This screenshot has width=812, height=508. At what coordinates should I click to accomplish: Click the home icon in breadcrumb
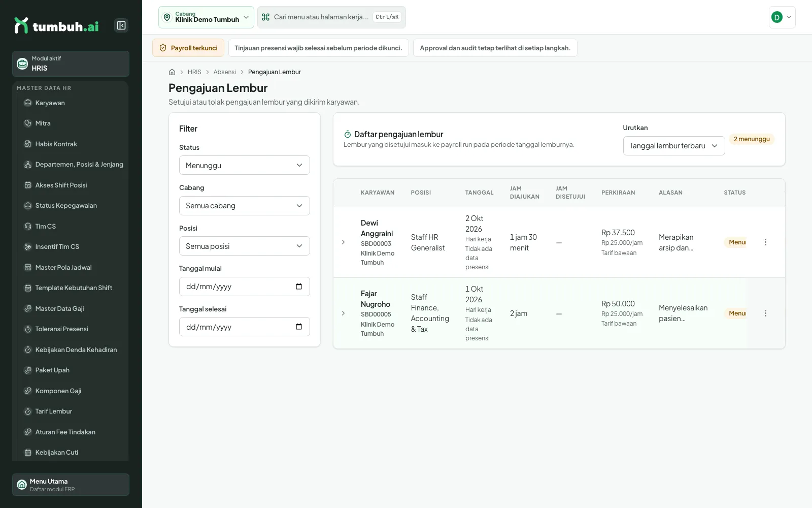(172, 72)
